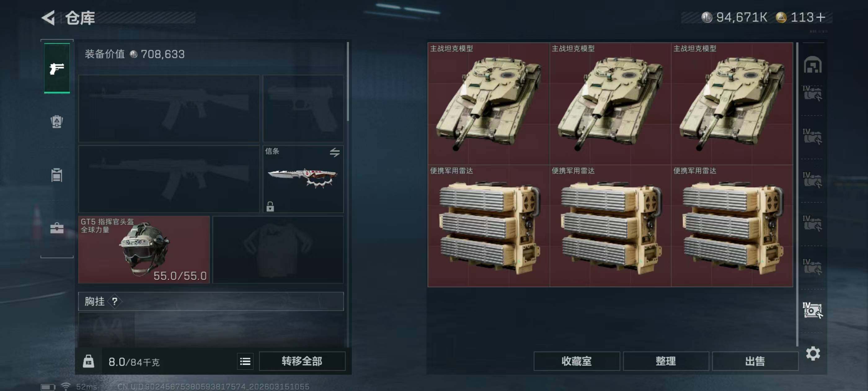Image resolution: width=868 pixels, height=391 pixels.
Task: Open the settings gear icon in stash panel
Action: tap(813, 353)
